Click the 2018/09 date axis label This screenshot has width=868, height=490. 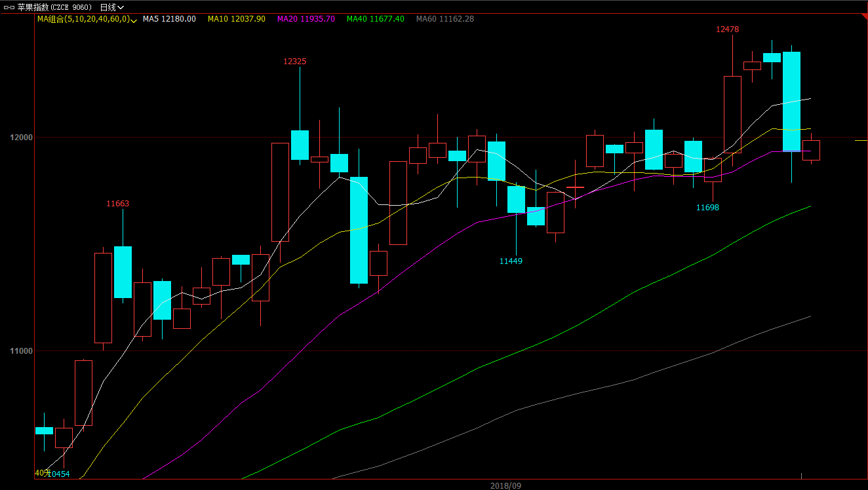(505, 485)
